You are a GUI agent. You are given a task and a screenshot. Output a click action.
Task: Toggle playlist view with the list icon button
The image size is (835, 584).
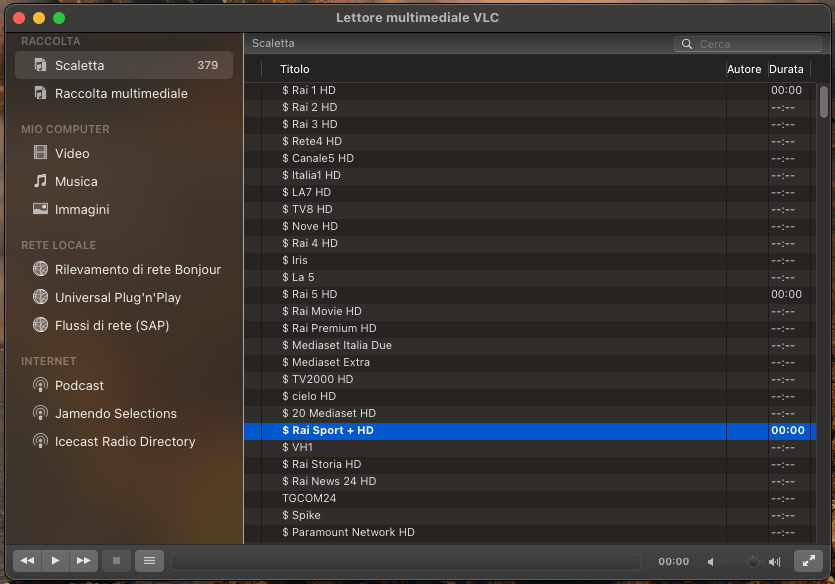tap(150, 561)
